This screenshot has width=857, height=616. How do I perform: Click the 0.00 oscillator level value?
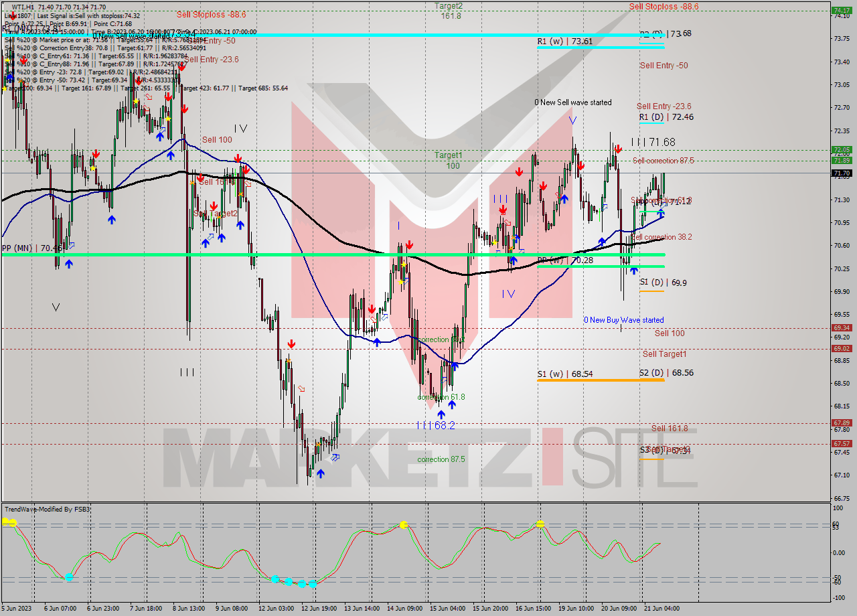840,553
